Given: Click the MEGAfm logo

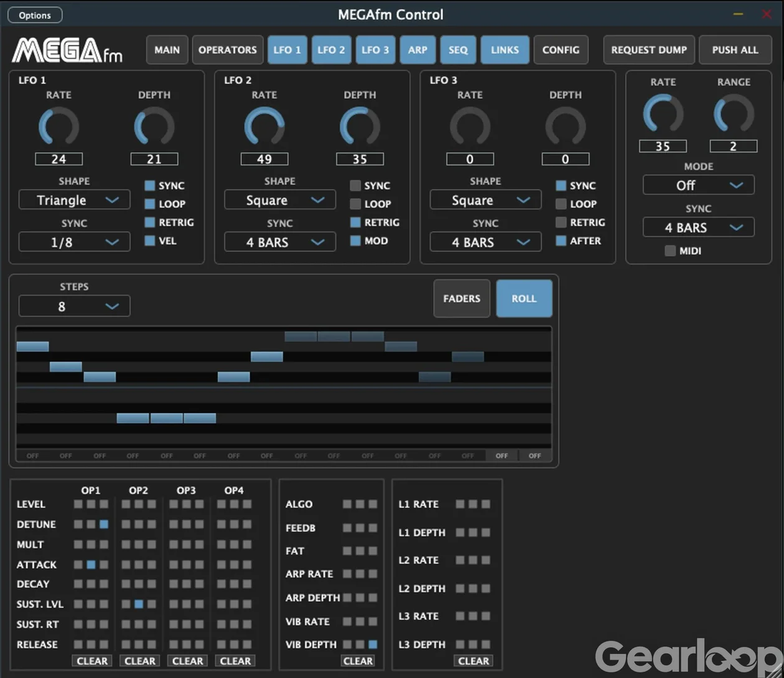Looking at the screenshot, I should click(67, 50).
